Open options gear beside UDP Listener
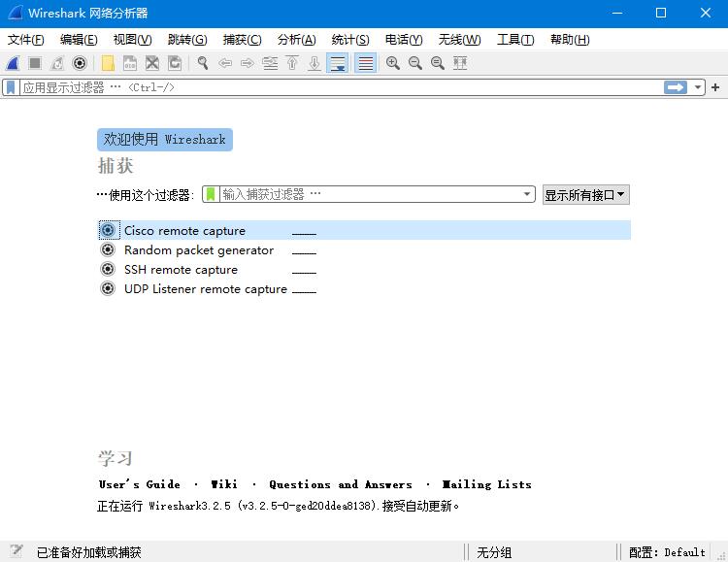The width and height of the screenshot is (728, 562). [108, 288]
